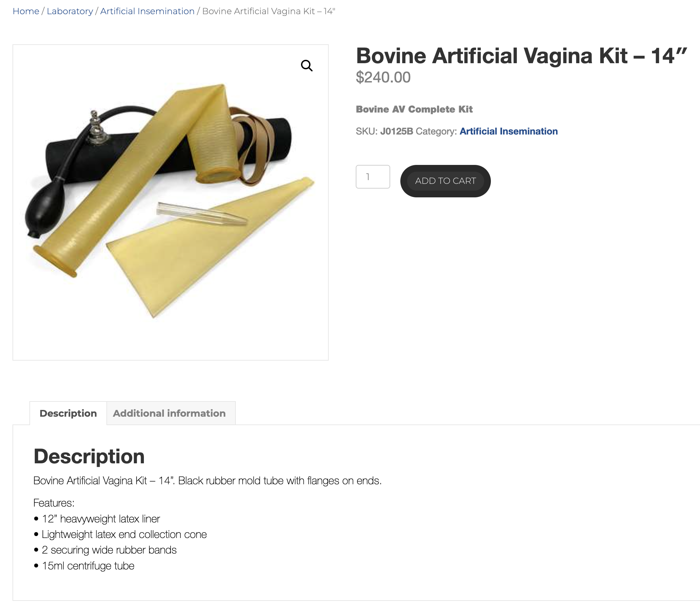Select the SKU code J0125B text
The height and width of the screenshot is (611, 700).
coord(396,131)
